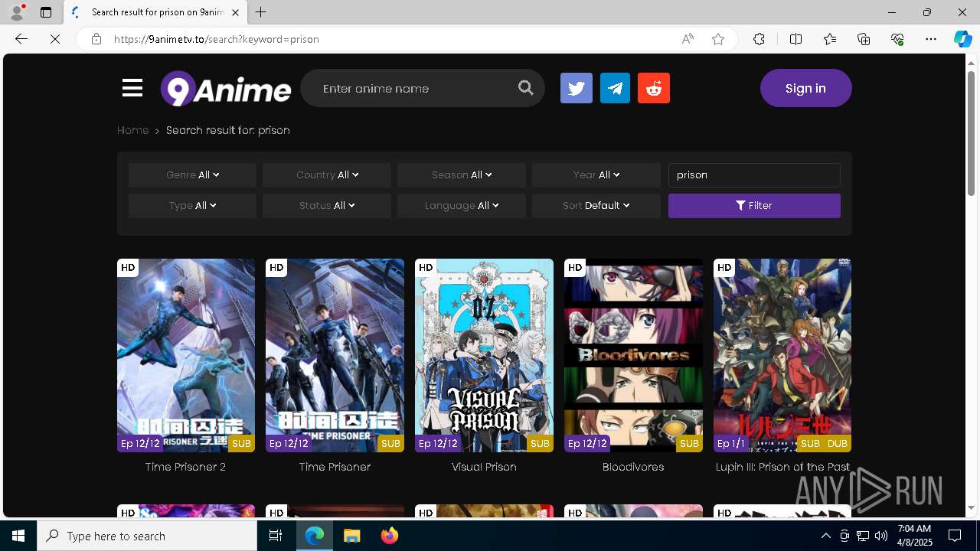Open Windows Start menu
Viewport: 980px width, 551px height.
pyautogui.click(x=18, y=536)
